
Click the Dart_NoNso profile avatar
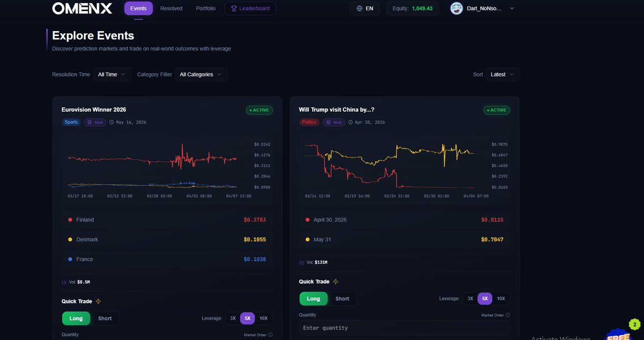(457, 9)
